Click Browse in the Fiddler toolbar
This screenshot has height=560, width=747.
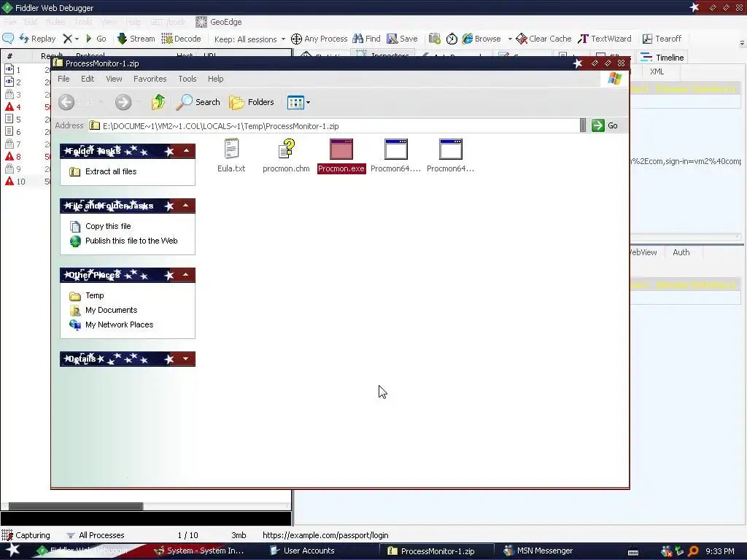[x=481, y=39]
